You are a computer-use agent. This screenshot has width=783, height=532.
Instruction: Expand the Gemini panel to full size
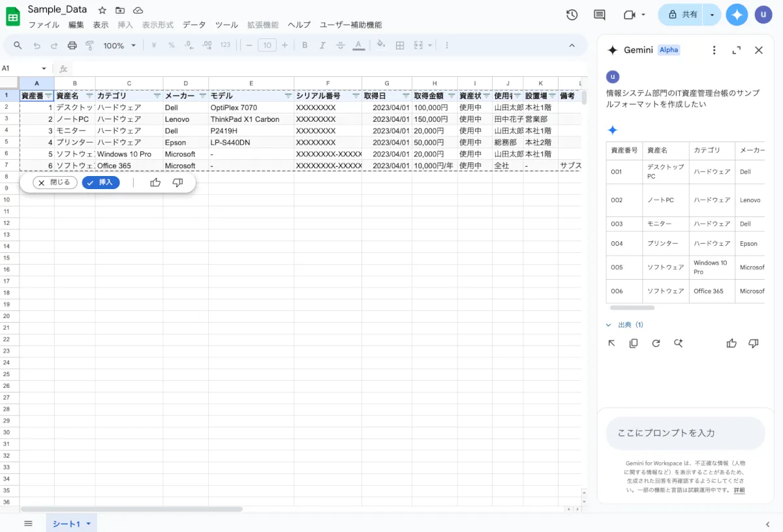(x=737, y=50)
